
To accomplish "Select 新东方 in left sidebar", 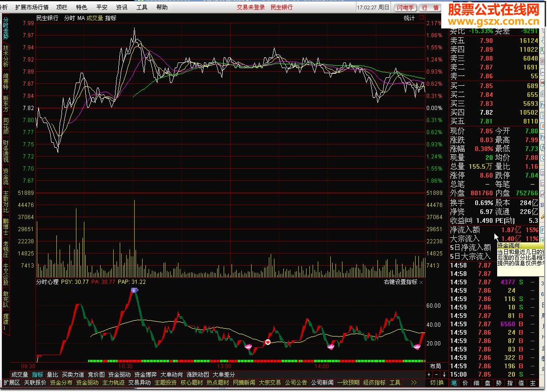I will (6, 103).
